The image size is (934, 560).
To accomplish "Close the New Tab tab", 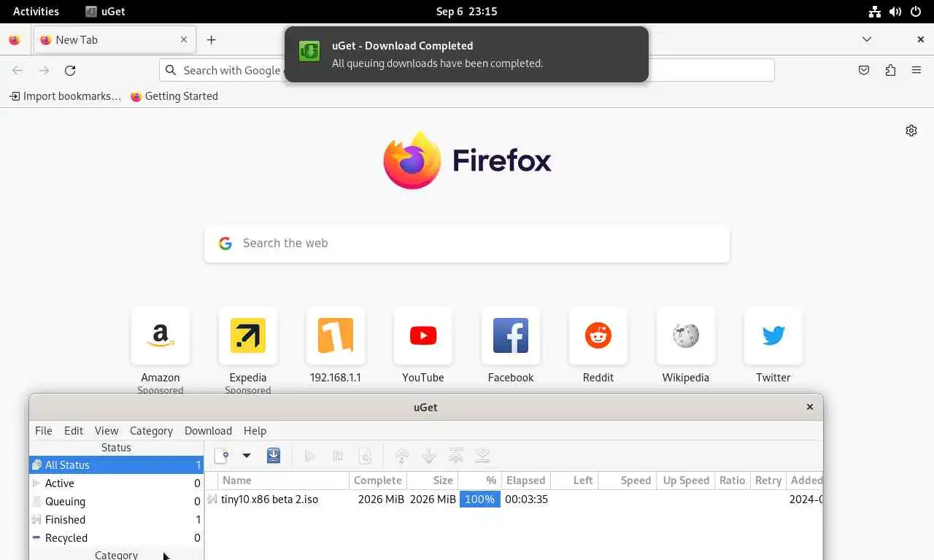I will click(x=184, y=40).
